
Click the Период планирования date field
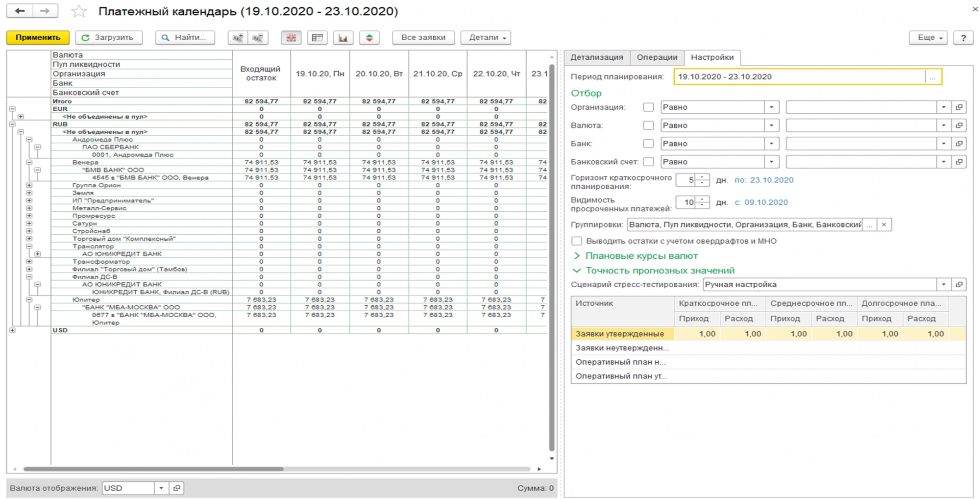800,77
